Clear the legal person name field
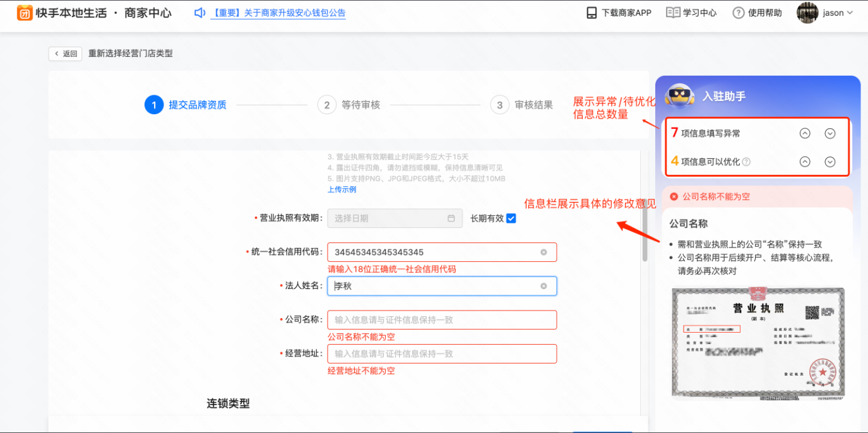This screenshot has height=433, width=868. click(x=544, y=287)
